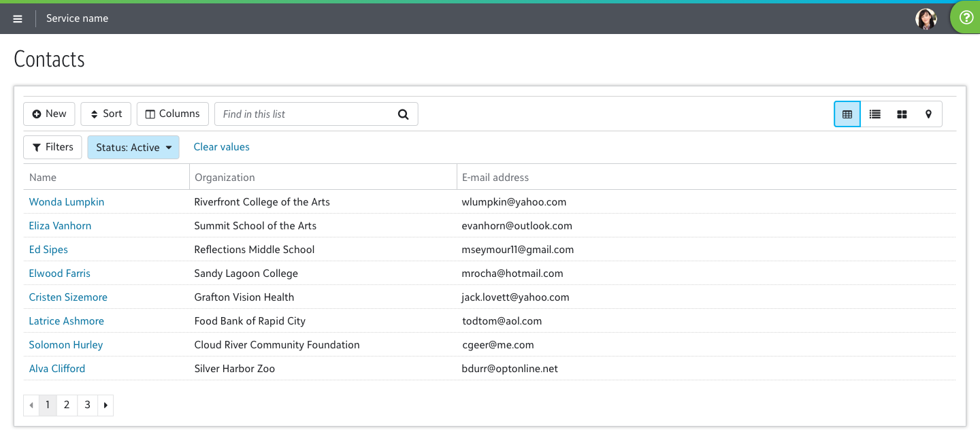Add a new contact with New
Viewport: 980px width, 447px height.
click(x=49, y=114)
